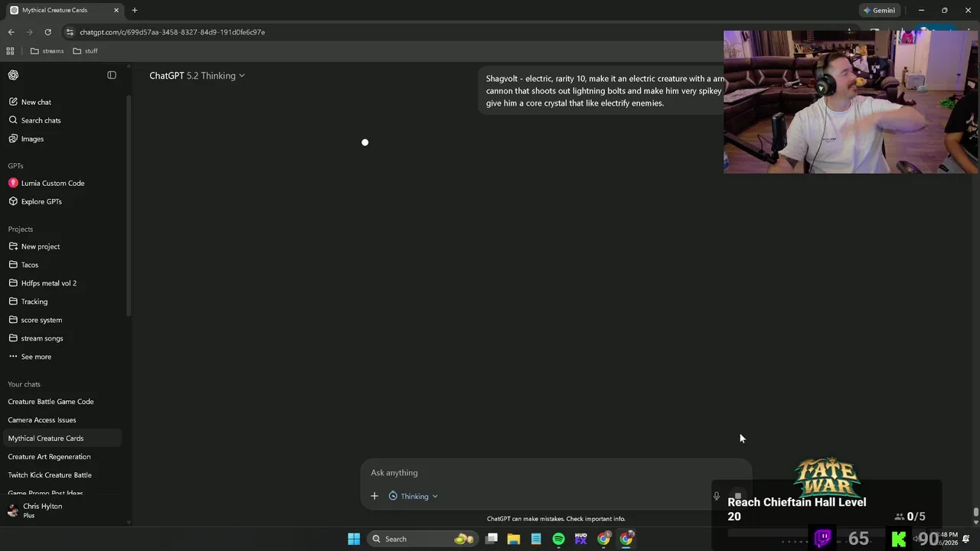Open the Chris Hylton account menu
The image size is (980, 551).
click(x=61, y=510)
